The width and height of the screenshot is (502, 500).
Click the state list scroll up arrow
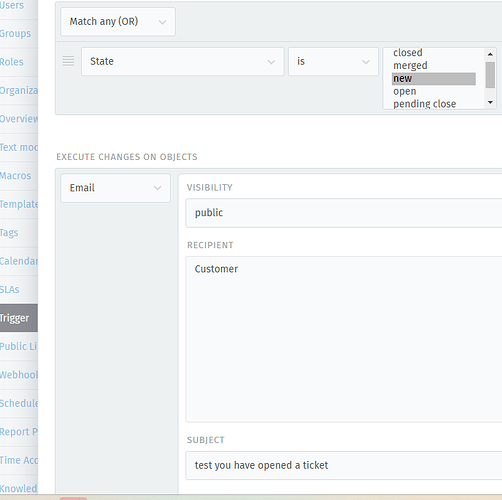click(490, 54)
